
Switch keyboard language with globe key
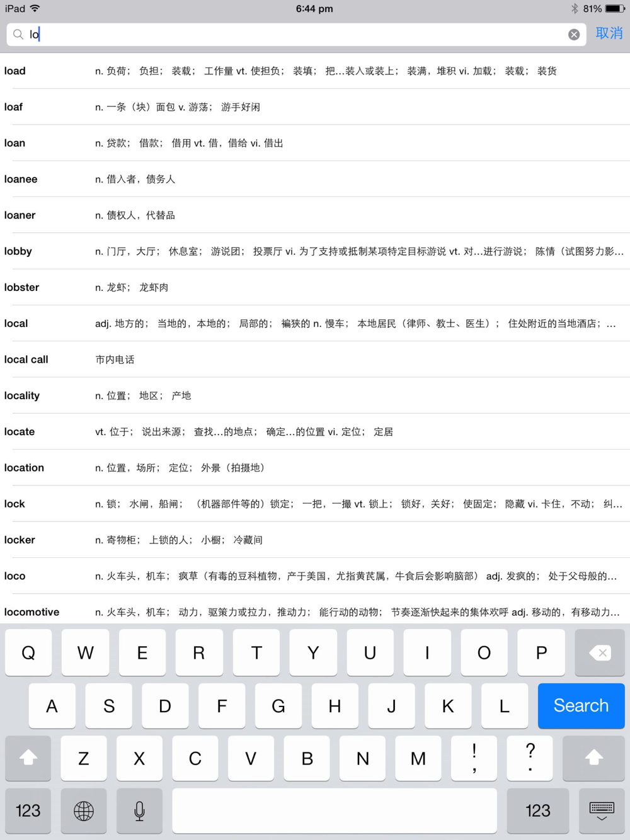point(84,811)
